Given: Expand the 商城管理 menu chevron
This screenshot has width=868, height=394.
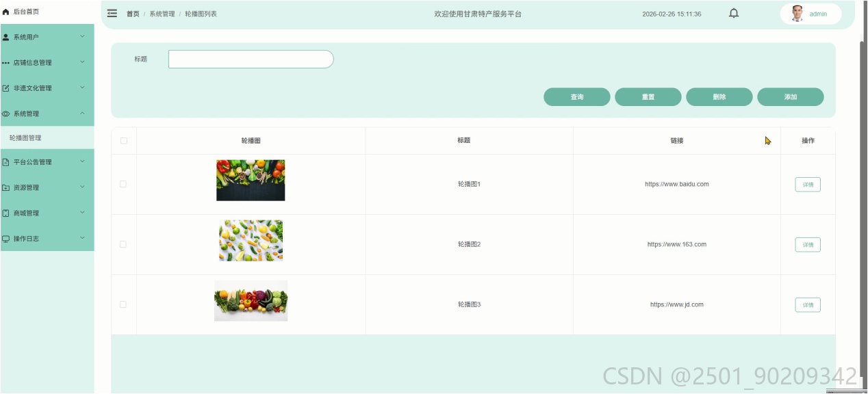Looking at the screenshot, I should [82, 213].
